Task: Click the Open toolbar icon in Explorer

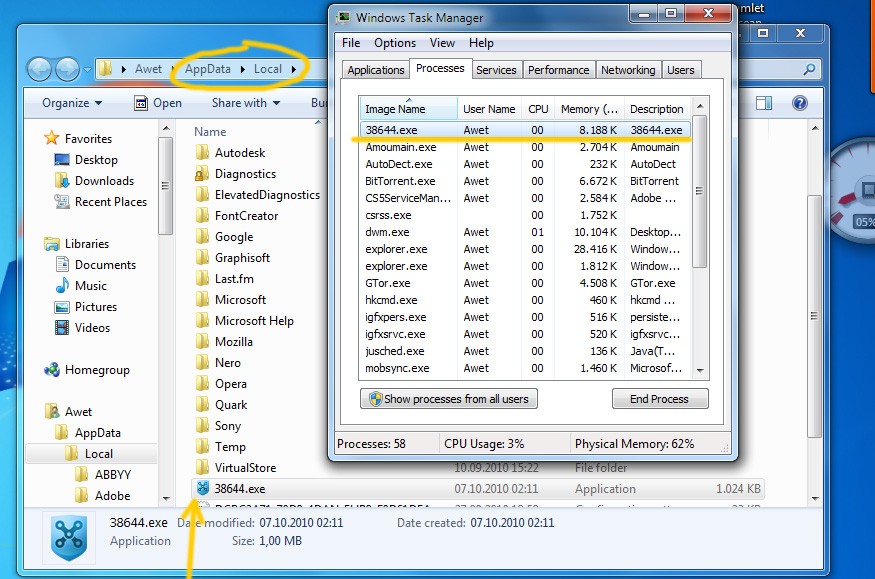Action: 141,103
